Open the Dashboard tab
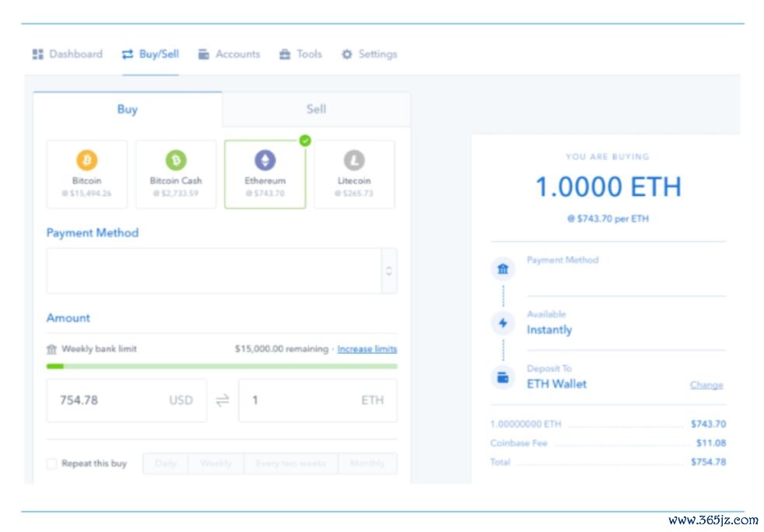Viewport: 764px width, 532px height. (x=67, y=54)
